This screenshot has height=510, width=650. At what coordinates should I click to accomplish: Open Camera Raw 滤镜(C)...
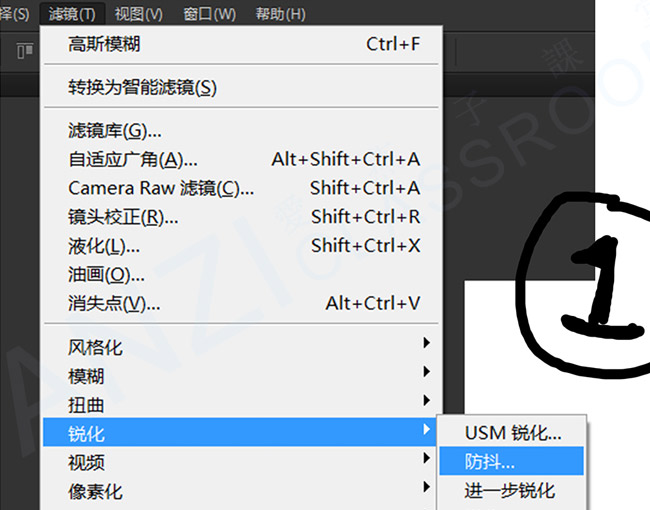[241, 188]
